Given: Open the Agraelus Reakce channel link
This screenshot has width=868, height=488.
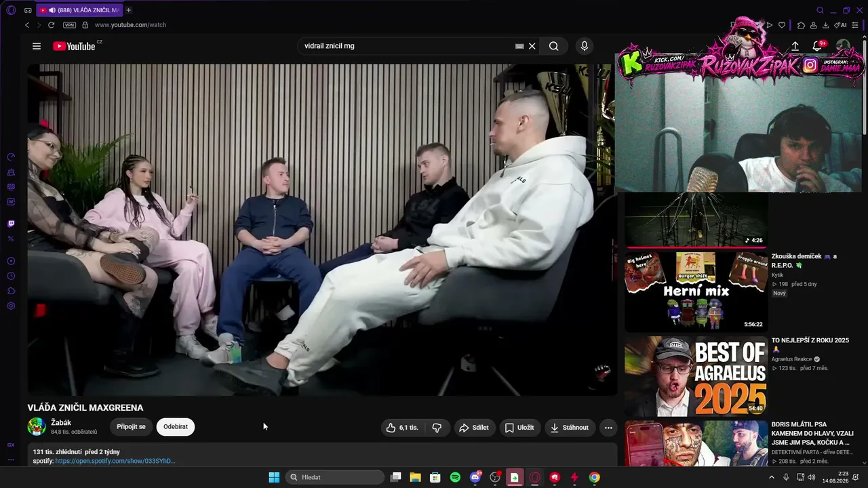Looking at the screenshot, I should (791, 359).
